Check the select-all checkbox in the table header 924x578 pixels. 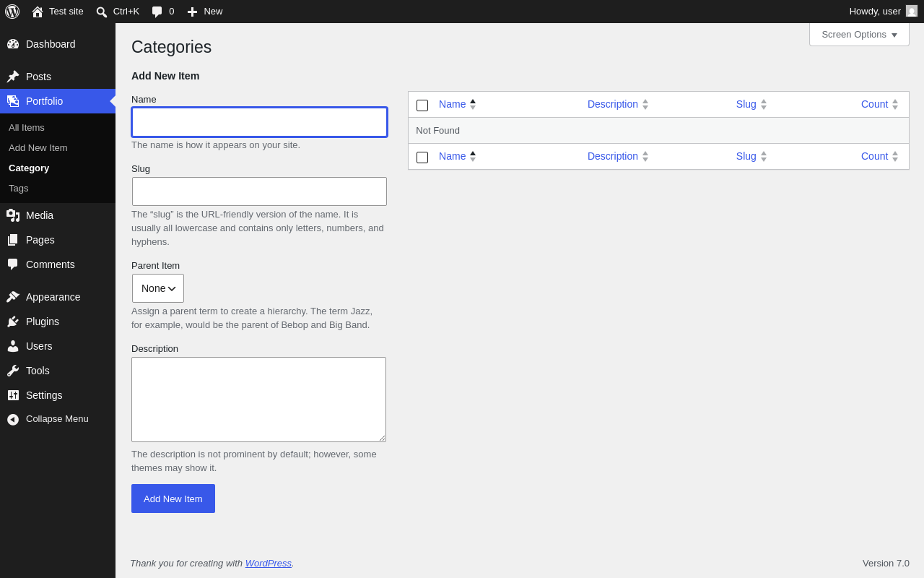(x=422, y=105)
